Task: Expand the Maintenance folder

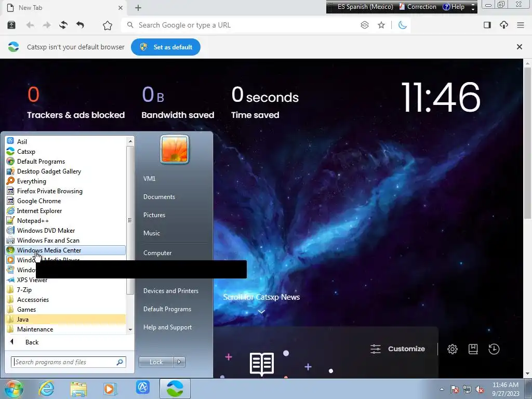Action: pyautogui.click(x=65, y=329)
